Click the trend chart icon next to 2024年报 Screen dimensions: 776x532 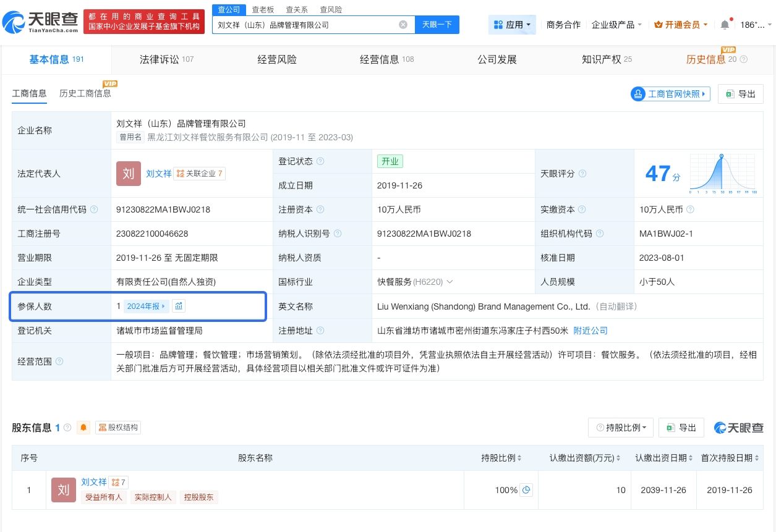[179, 305]
